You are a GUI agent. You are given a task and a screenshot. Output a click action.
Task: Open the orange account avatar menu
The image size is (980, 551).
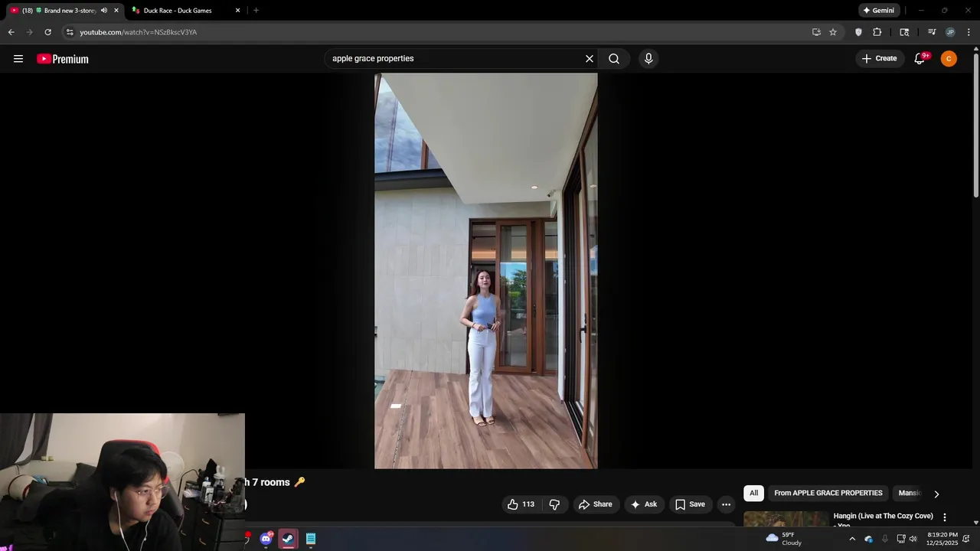949,59
